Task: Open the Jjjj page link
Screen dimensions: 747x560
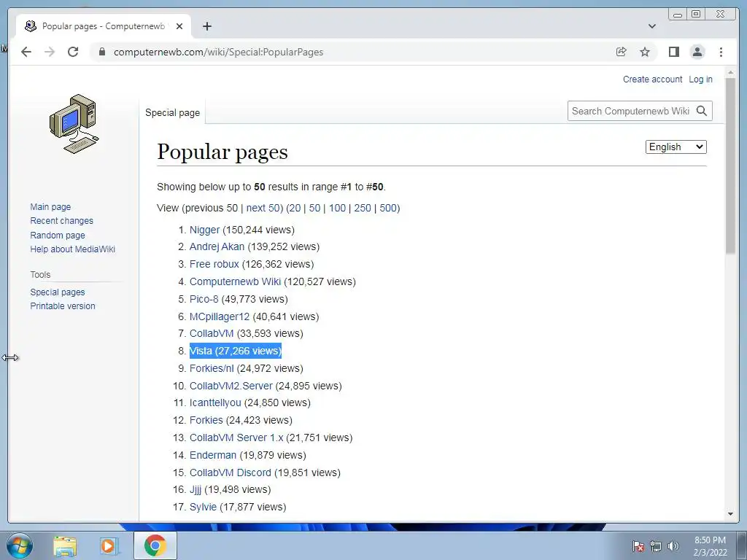Action: 196,489
